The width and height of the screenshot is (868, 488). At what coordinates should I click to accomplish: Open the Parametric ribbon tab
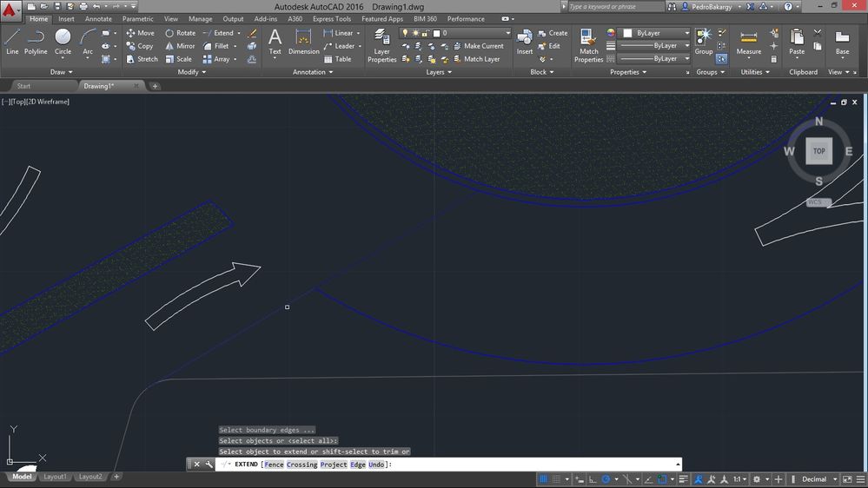click(x=138, y=19)
